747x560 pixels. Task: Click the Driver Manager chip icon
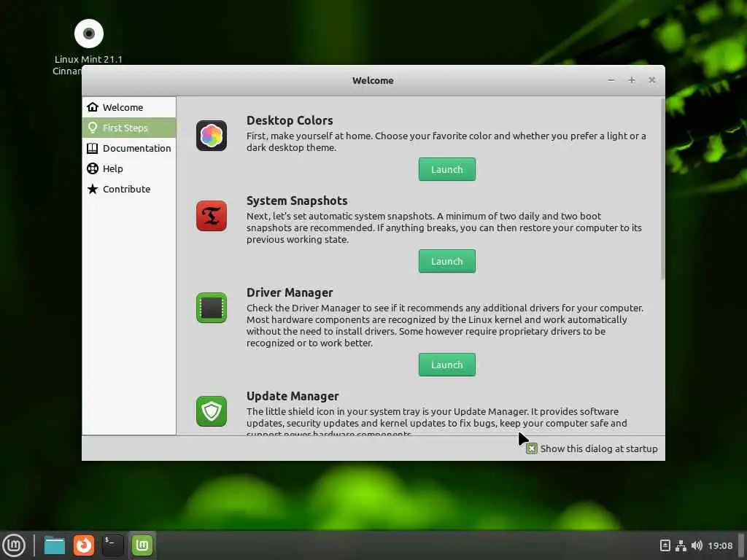pos(212,308)
